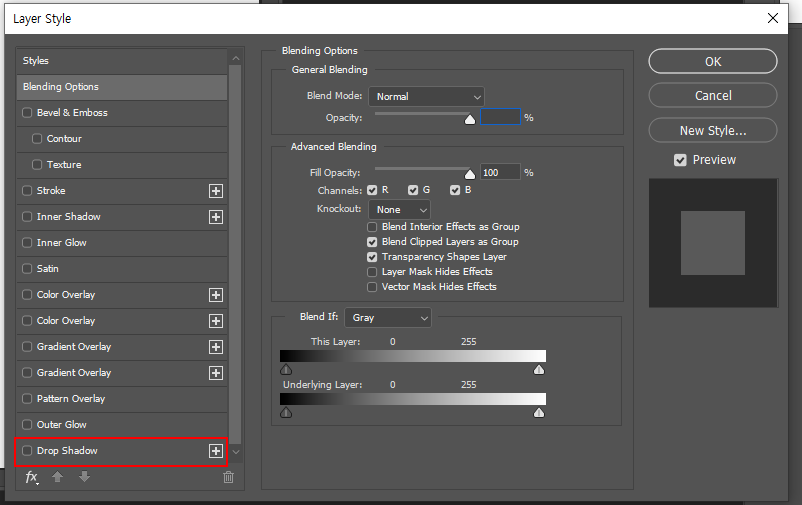
Task: Select This Layer white point slider handle
Action: 539,369
